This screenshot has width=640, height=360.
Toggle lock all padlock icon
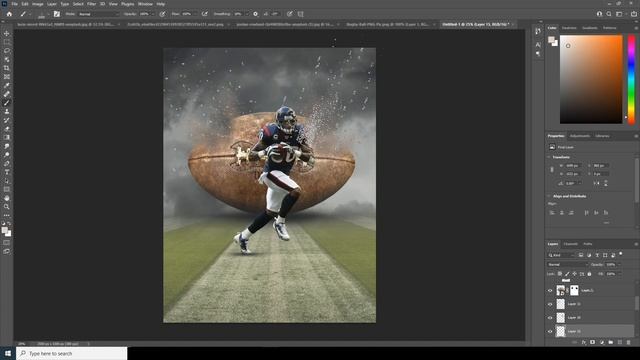[x=589, y=274]
